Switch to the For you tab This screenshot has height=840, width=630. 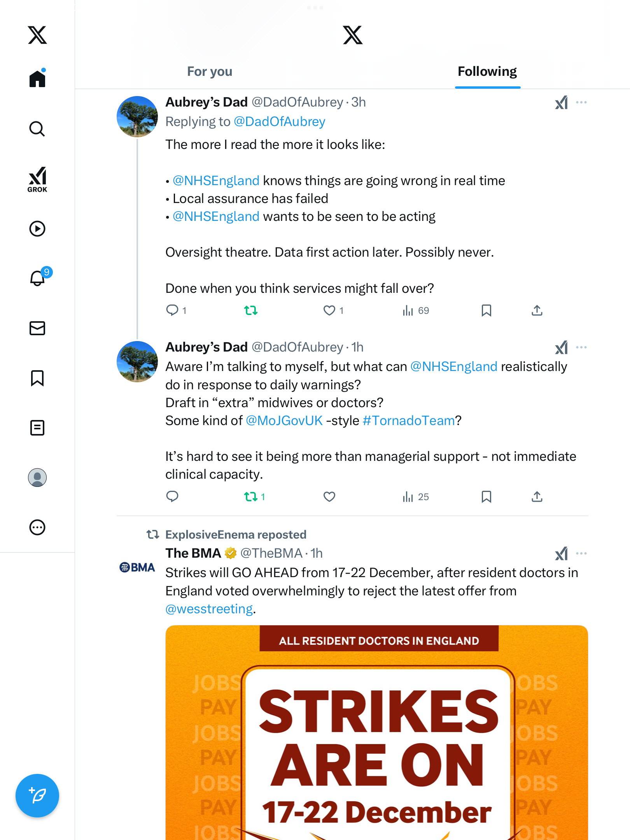210,72
